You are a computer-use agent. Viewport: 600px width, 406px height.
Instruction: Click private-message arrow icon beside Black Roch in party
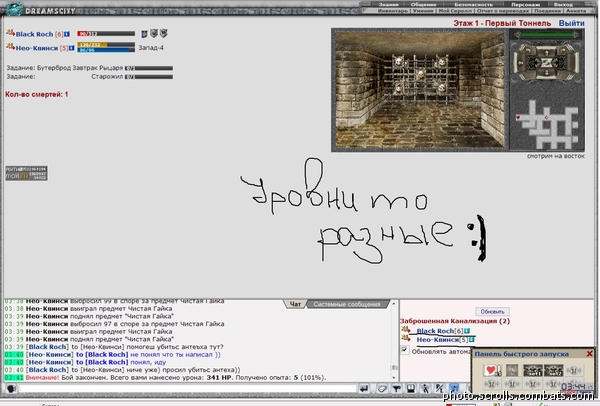pyautogui.click(x=10, y=33)
